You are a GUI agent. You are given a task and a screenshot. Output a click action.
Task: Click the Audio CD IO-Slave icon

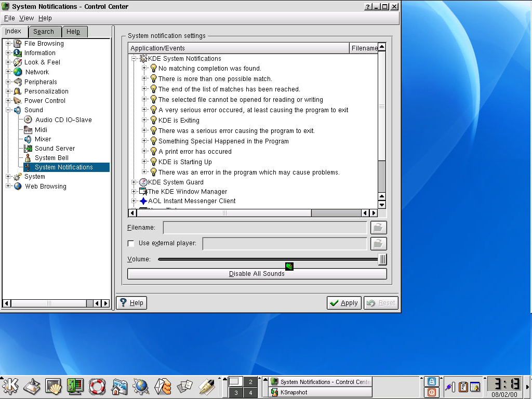pos(28,120)
